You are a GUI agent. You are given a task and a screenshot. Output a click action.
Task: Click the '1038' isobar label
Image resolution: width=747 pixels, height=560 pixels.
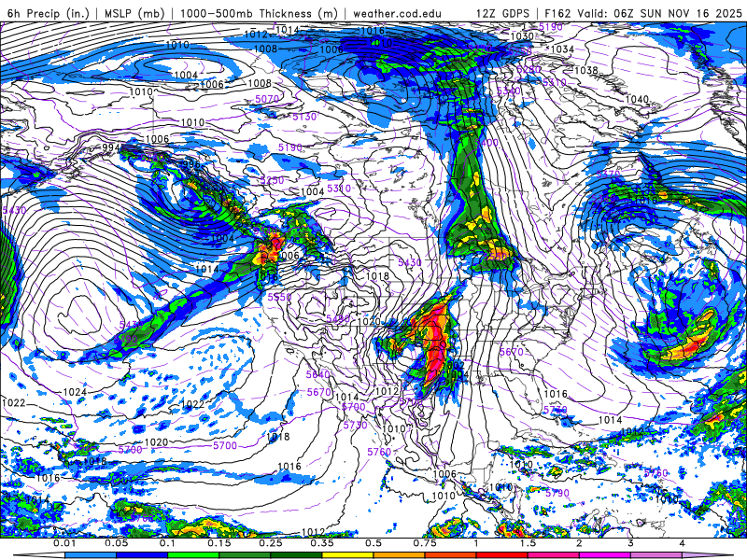tap(586, 71)
